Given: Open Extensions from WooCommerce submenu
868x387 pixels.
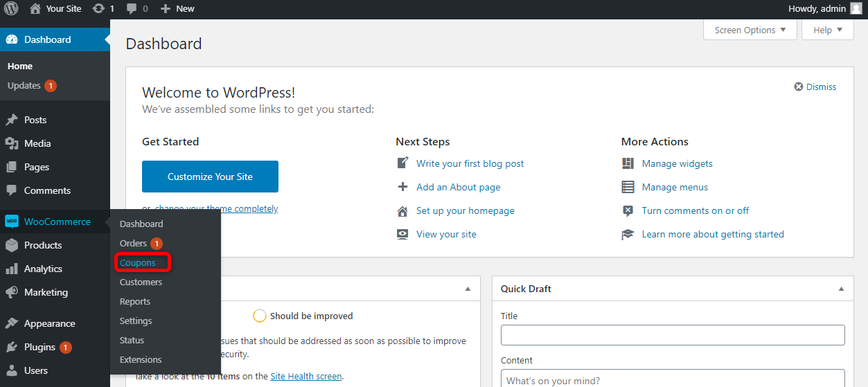Looking at the screenshot, I should click(x=141, y=359).
